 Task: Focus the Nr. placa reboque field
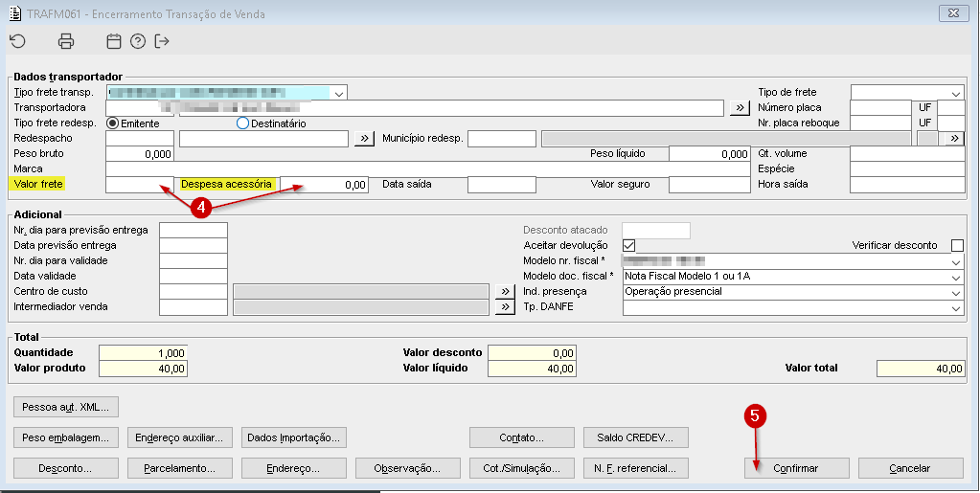point(881,123)
